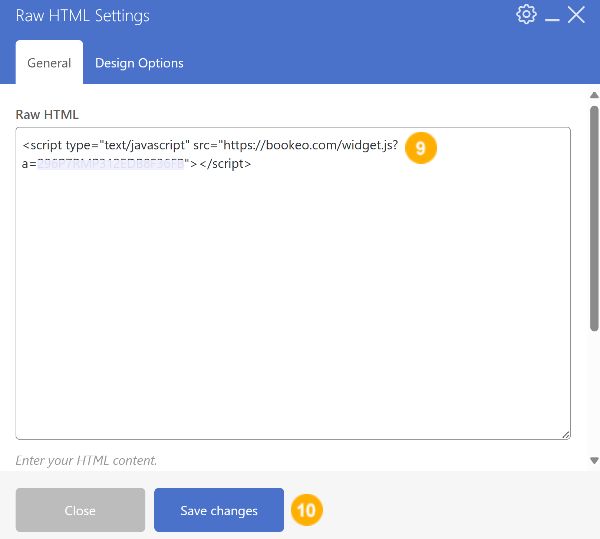Click inside the Raw HTML code textarea

293,283
